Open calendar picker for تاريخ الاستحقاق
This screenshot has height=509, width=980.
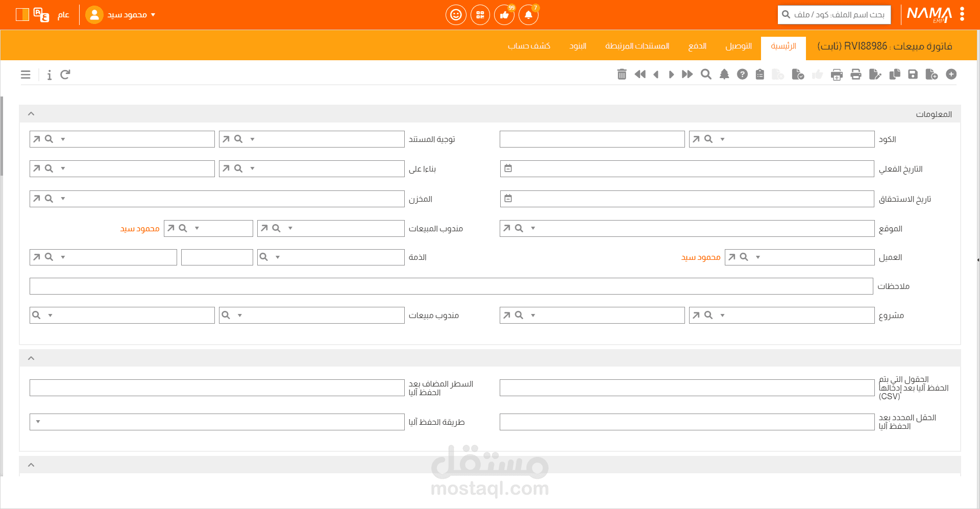(508, 199)
